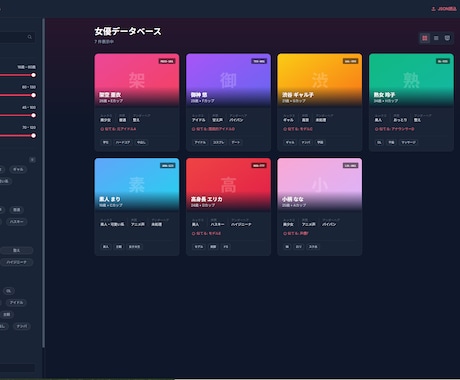The height and width of the screenshot is (380, 460).
Task: Toggle the filter chip above ハスキー
Action: [x=17, y=210]
